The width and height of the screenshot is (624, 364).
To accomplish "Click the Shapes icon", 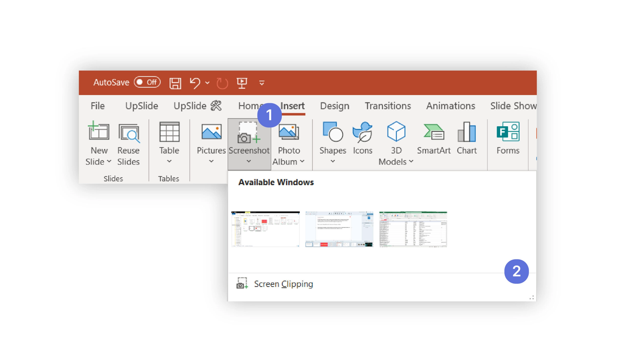I will [x=333, y=132].
